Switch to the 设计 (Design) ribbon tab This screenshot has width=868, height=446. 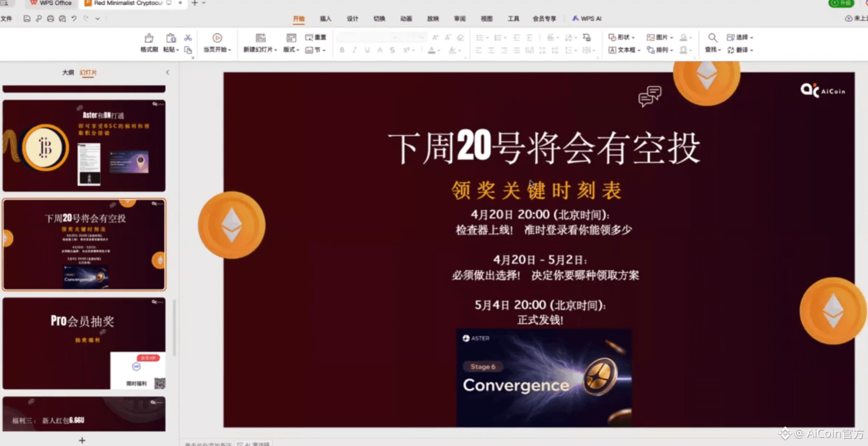(x=352, y=18)
